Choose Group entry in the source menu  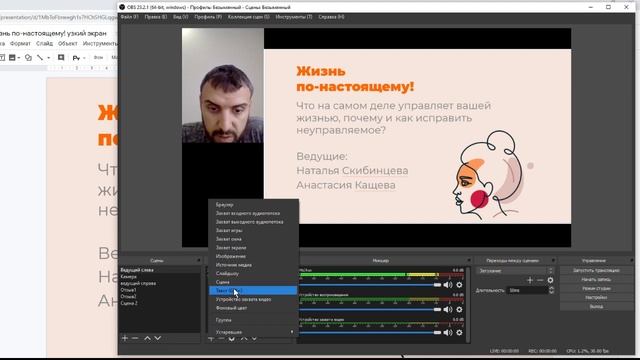(254, 320)
